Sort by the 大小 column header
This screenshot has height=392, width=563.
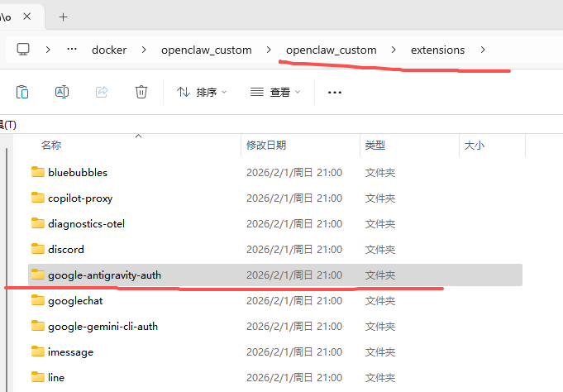pos(474,146)
